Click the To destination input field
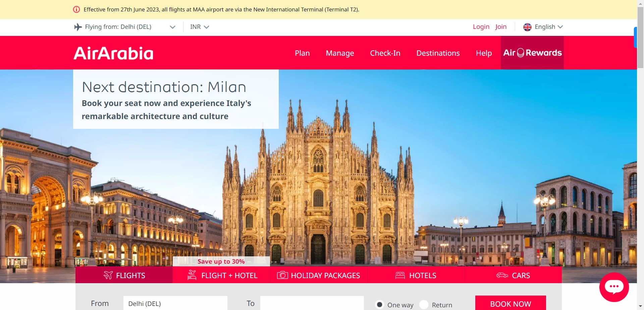 click(312, 303)
